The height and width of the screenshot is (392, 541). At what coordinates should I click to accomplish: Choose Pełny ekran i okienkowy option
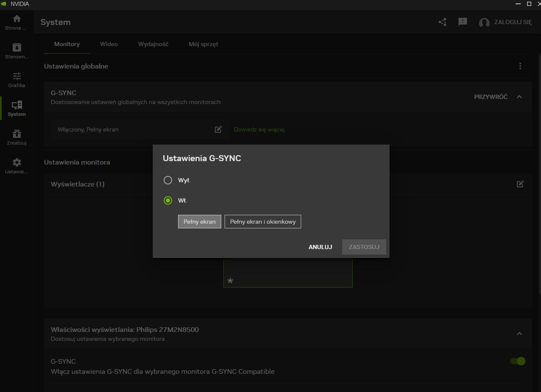[x=263, y=222]
